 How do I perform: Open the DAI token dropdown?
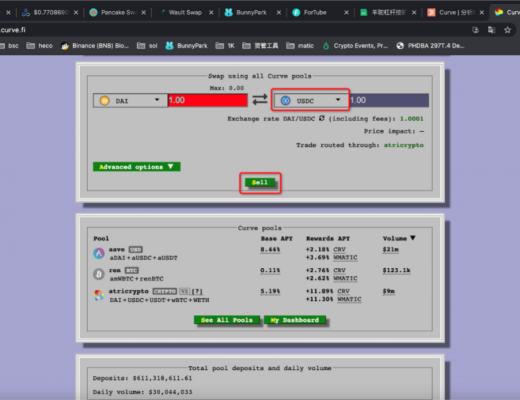click(x=130, y=100)
